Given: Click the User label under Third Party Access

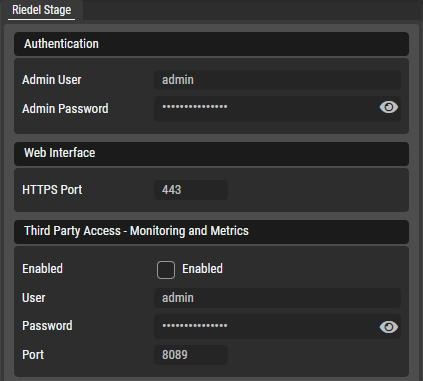Looking at the screenshot, I should [x=33, y=298].
